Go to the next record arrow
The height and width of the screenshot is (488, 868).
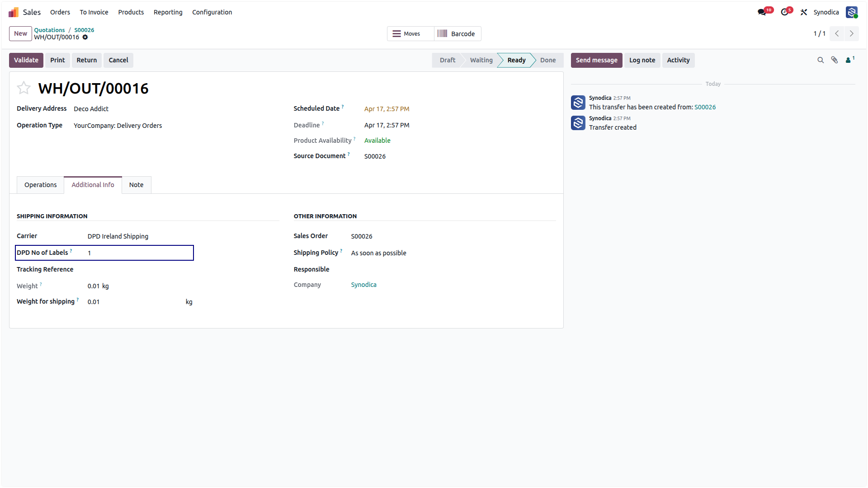(852, 34)
